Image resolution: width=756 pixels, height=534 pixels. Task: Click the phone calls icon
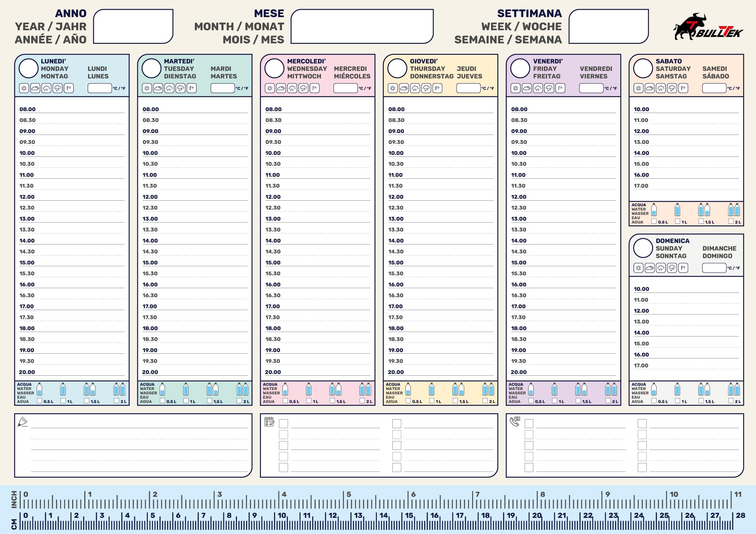point(515,422)
